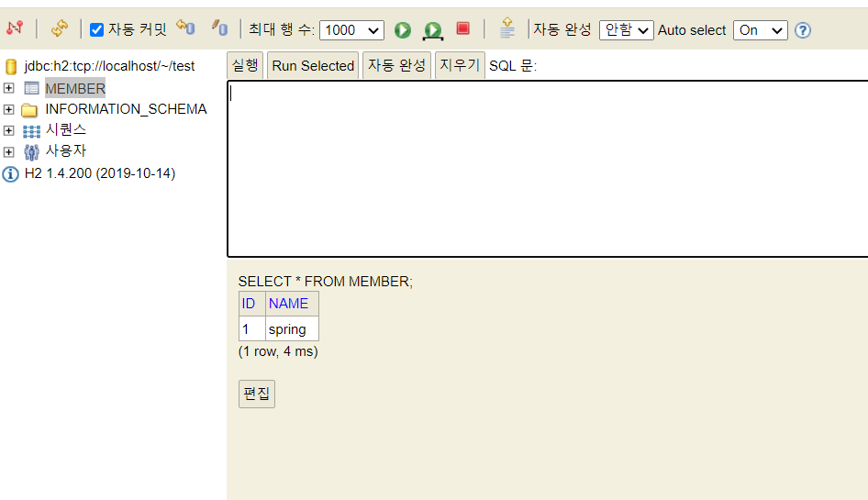Select the jdbc:h2:tcp://localhost/~/test entry
The image size is (868, 500).
click(x=109, y=66)
